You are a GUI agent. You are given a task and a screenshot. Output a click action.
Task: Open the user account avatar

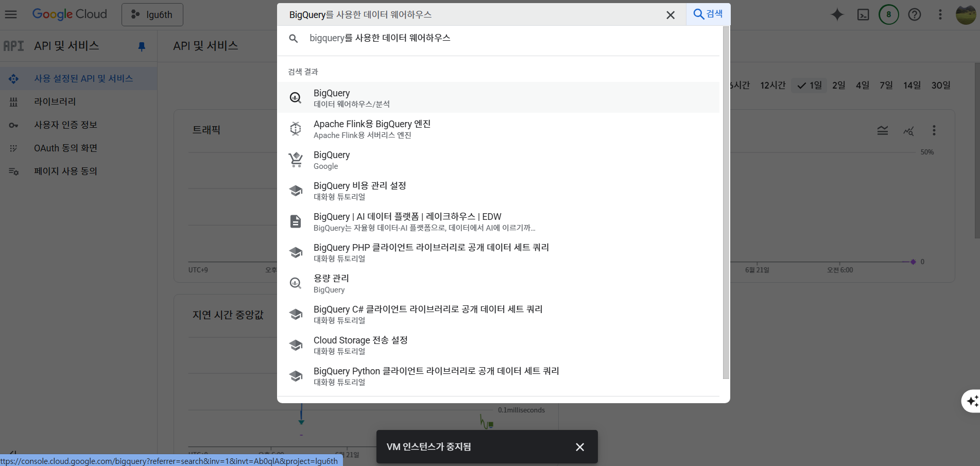[966, 14]
